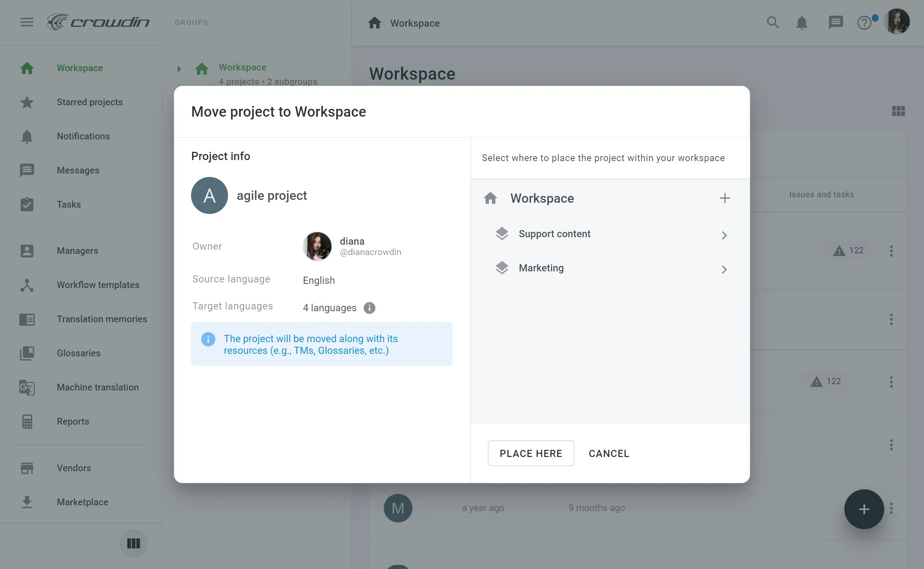Viewport: 924px width, 569px height.
Task: Cancel moving the agile project
Action: tap(608, 453)
